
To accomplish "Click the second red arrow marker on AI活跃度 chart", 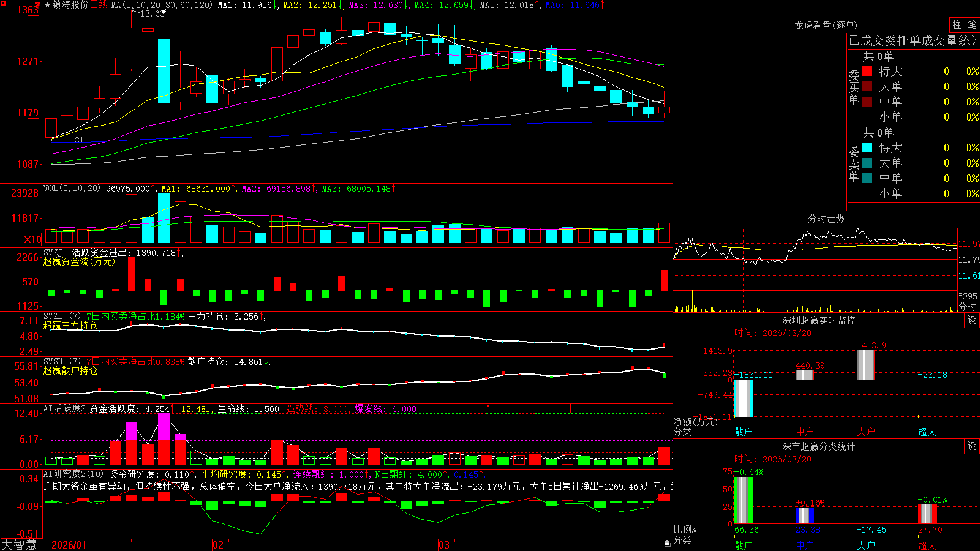I will click(x=570, y=408).
